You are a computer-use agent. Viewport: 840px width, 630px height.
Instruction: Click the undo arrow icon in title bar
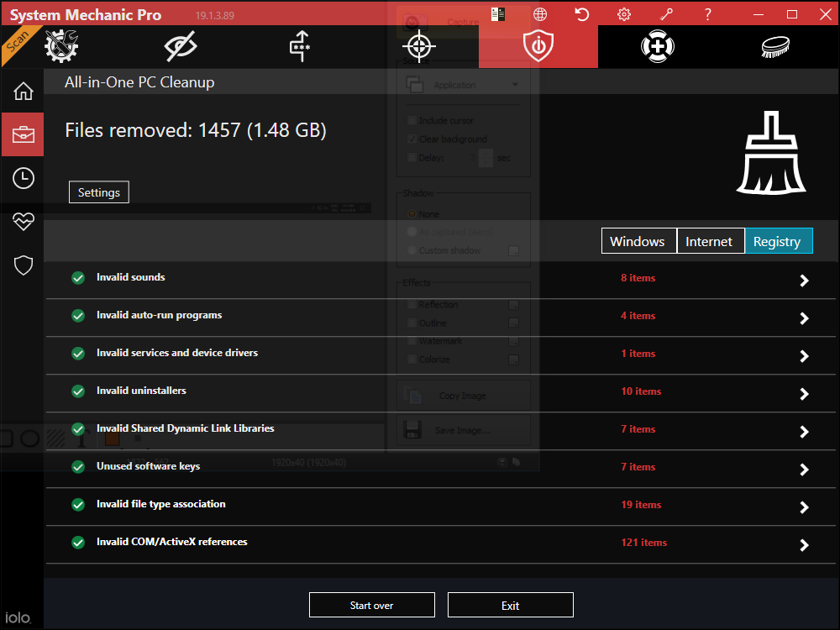click(x=582, y=14)
